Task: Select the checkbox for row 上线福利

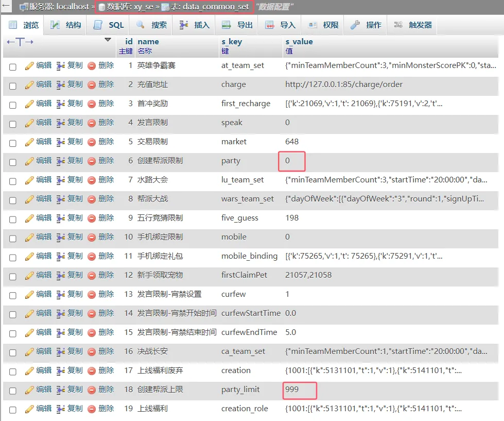Action: pyautogui.click(x=13, y=410)
